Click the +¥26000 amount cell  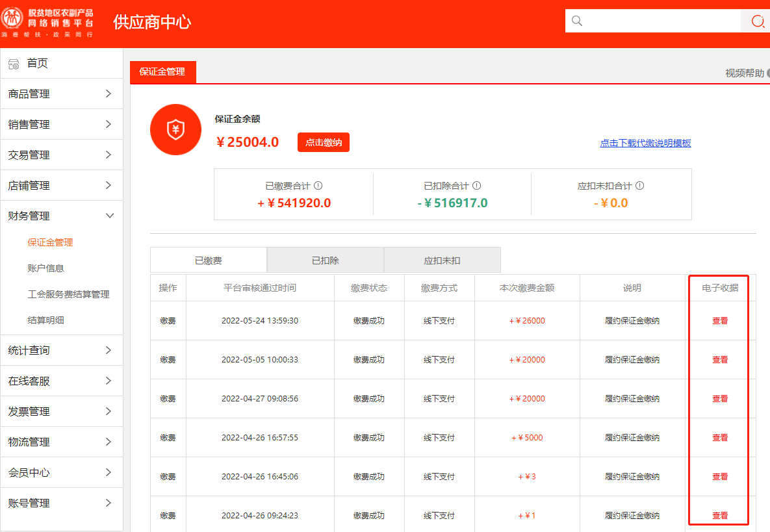click(x=527, y=320)
